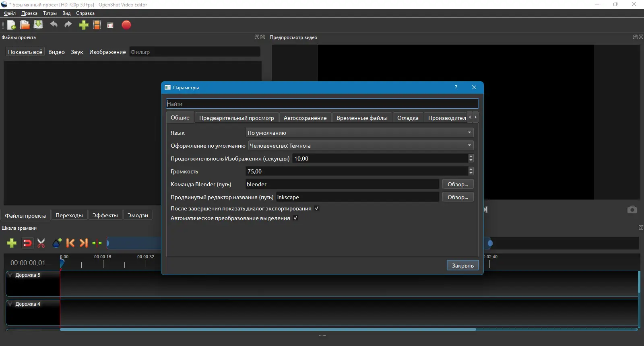The image size is (644, 346).
Task: Close the Файлы проекта panel
Action: (x=263, y=37)
